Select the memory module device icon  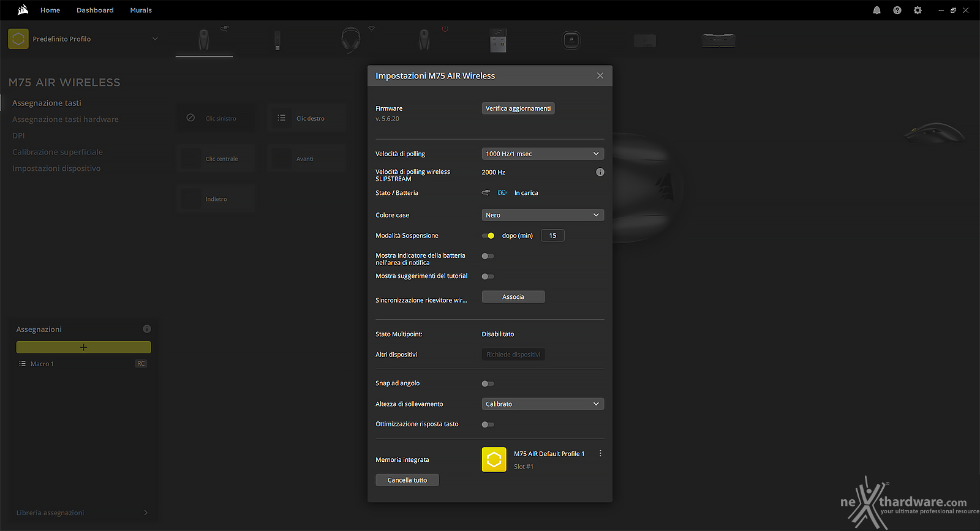(718, 40)
